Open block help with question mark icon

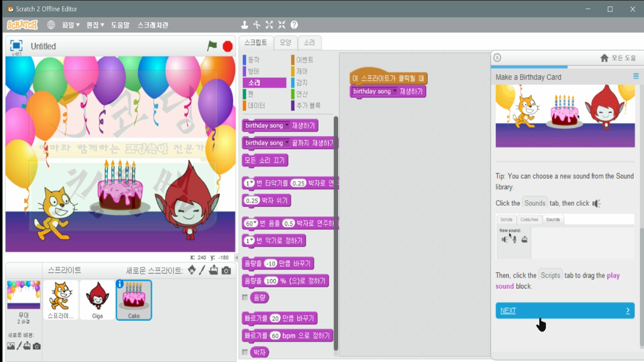coord(294,24)
